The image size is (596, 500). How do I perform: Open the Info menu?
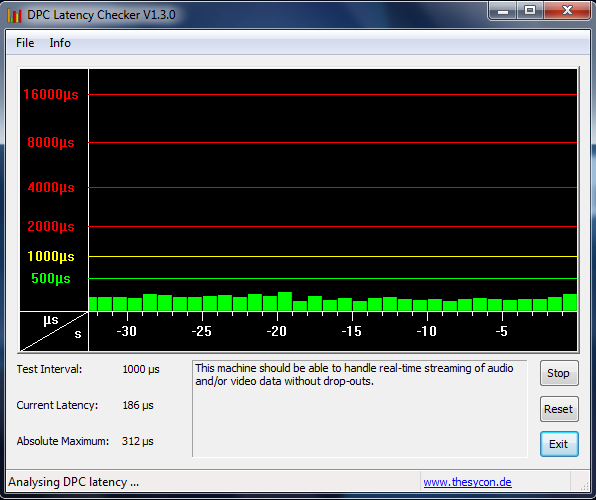pyautogui.click(x=60, y=43)
